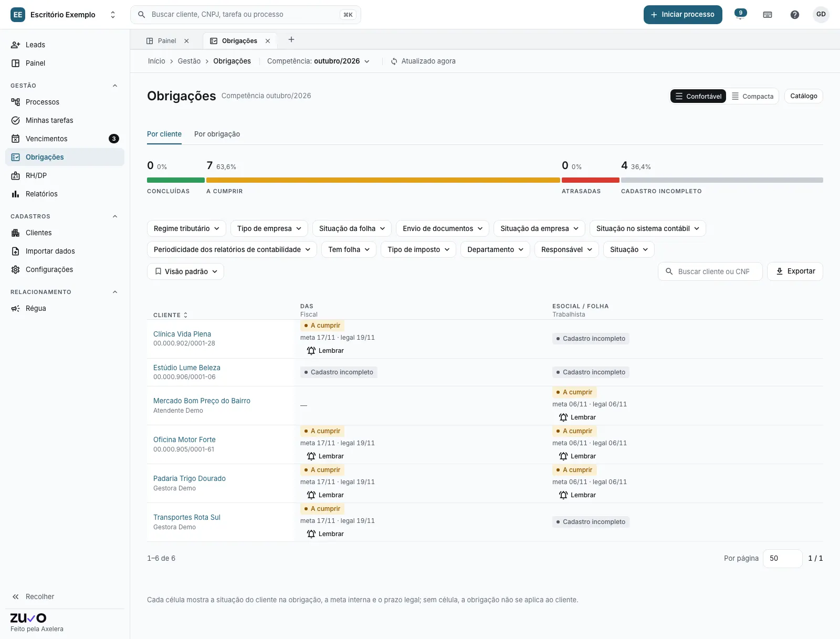Open keyboard shortcuts icon in header
The image size is (840, 639).
pos(768,15)
